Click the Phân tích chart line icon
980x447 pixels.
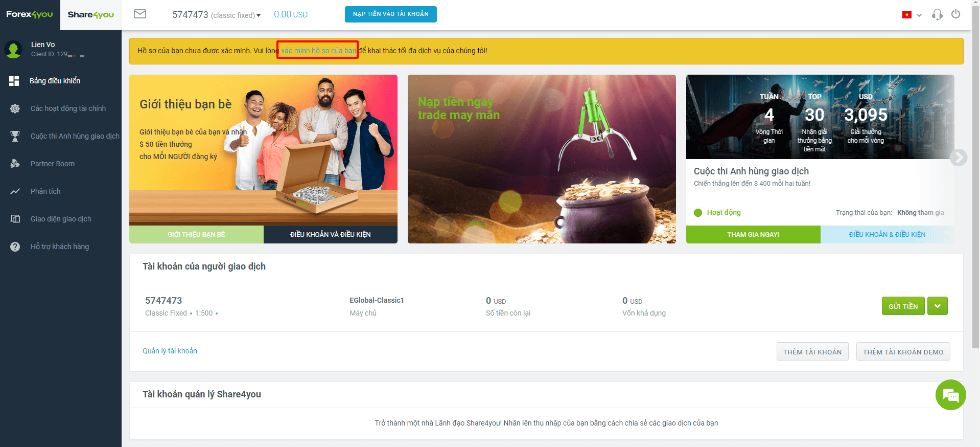15,191
